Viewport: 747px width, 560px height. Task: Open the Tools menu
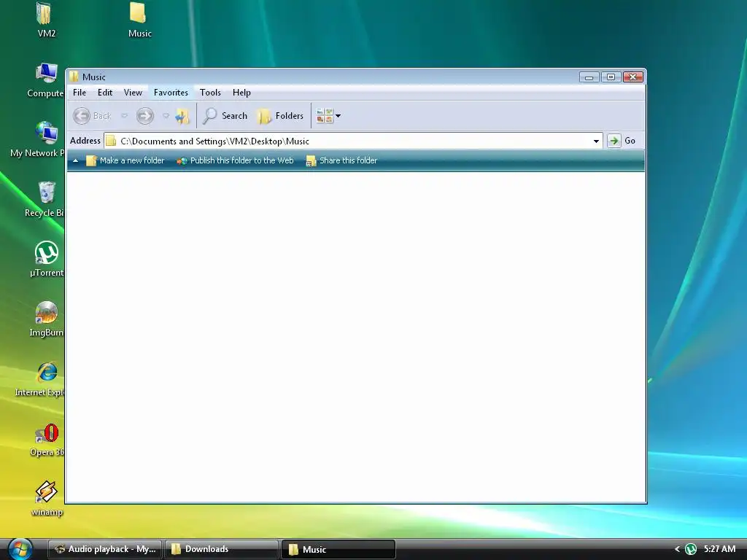210,93
